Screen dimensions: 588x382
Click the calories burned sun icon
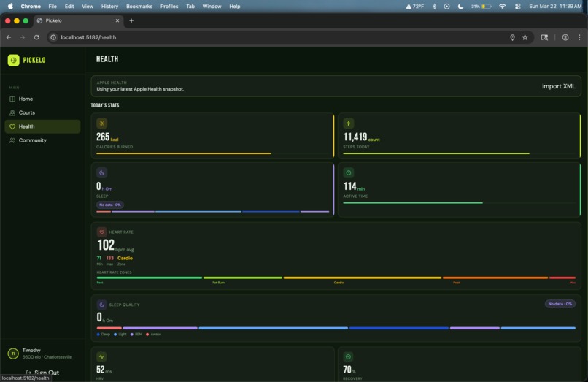click(101, 123)
